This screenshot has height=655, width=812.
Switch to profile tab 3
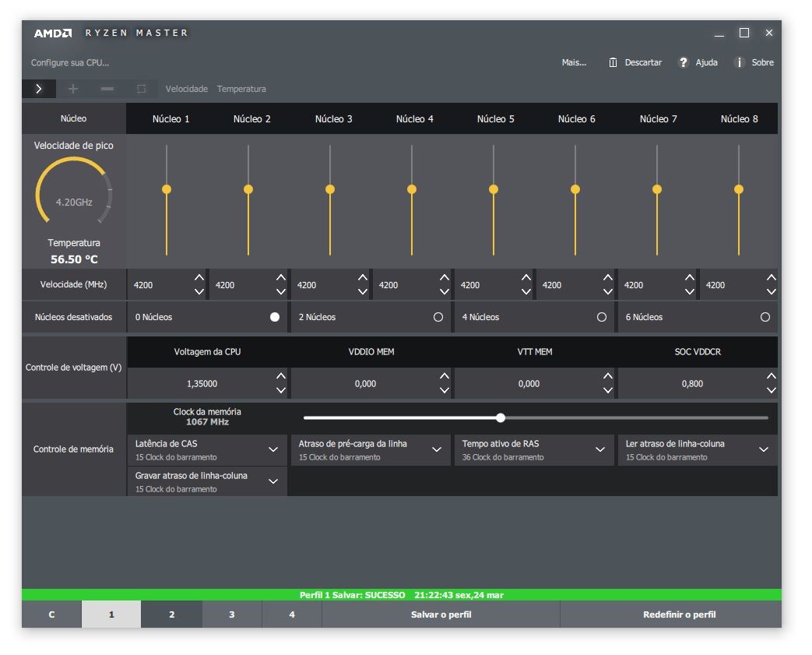(x=231, y=615)
